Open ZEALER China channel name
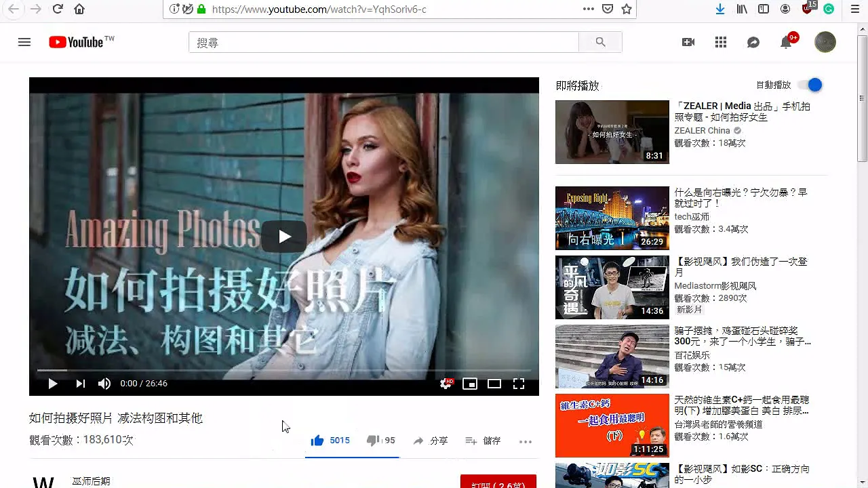Screen dimensions: 868x488 (x=702, y=131)
